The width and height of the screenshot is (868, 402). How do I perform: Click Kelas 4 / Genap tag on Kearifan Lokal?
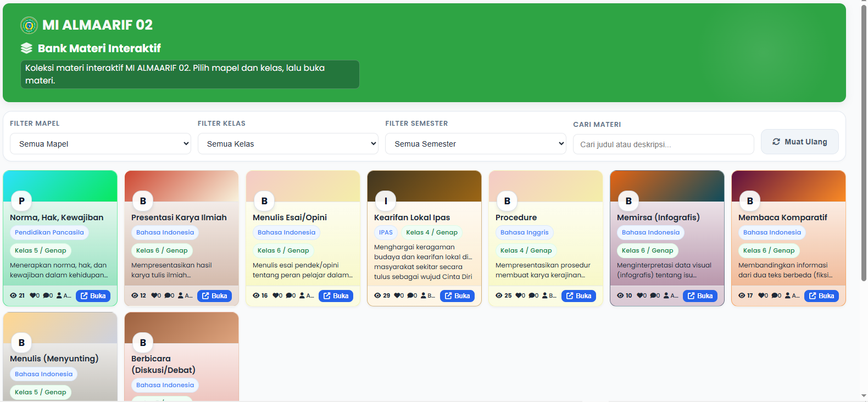pyautogui.click(x=432, y=232)
